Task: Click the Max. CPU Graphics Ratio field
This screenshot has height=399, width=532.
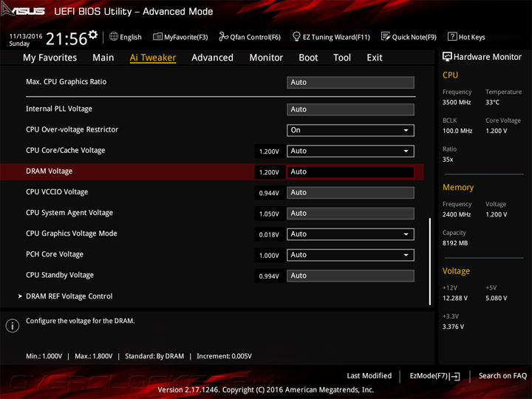Action: pyautogui.click(x=350, y=83)
